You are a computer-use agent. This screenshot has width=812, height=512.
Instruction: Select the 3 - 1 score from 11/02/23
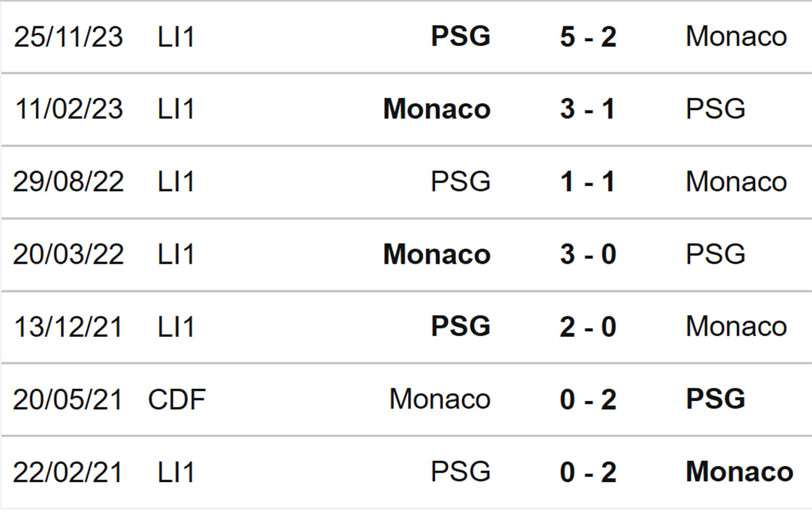[588, 109]
